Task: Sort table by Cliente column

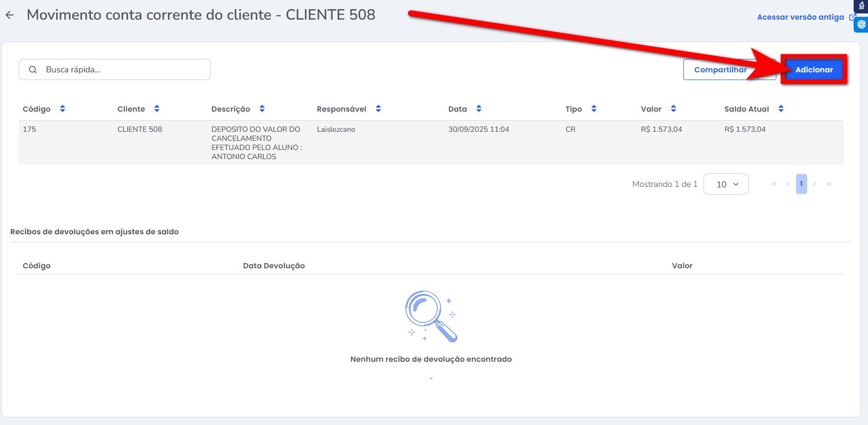Action: point(157,109)
